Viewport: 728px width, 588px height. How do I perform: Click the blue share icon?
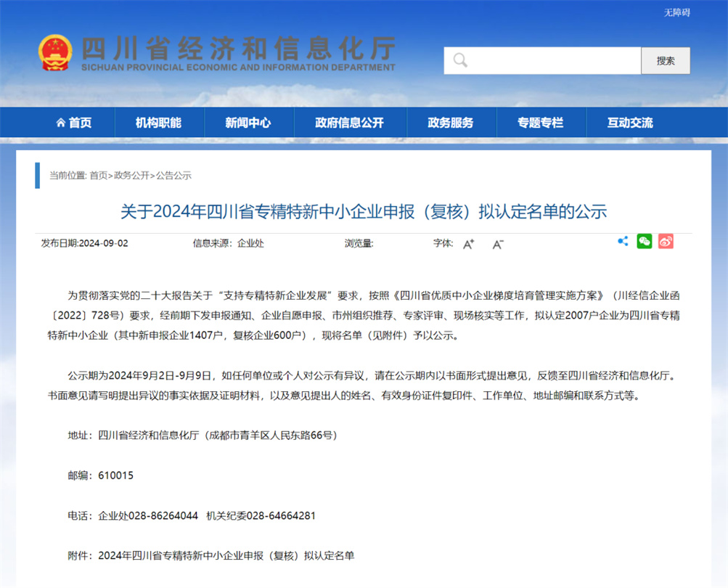click(x=623, y=242)
